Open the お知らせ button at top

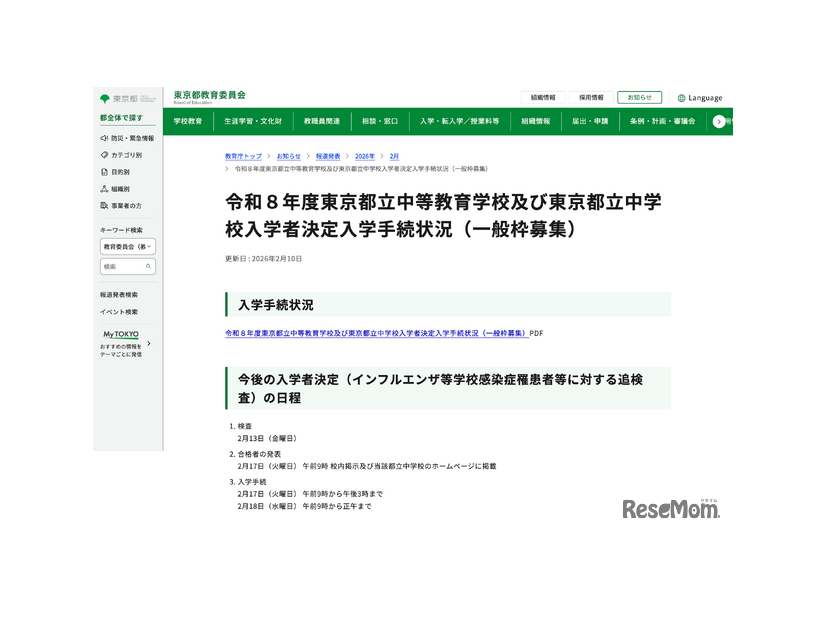coord(638,97)
